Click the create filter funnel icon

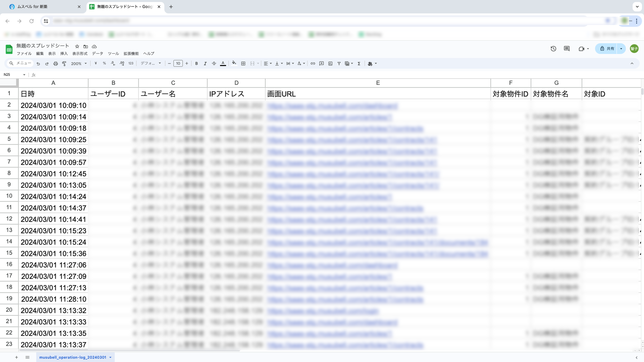pyautogui.click(x=339, y=64)
